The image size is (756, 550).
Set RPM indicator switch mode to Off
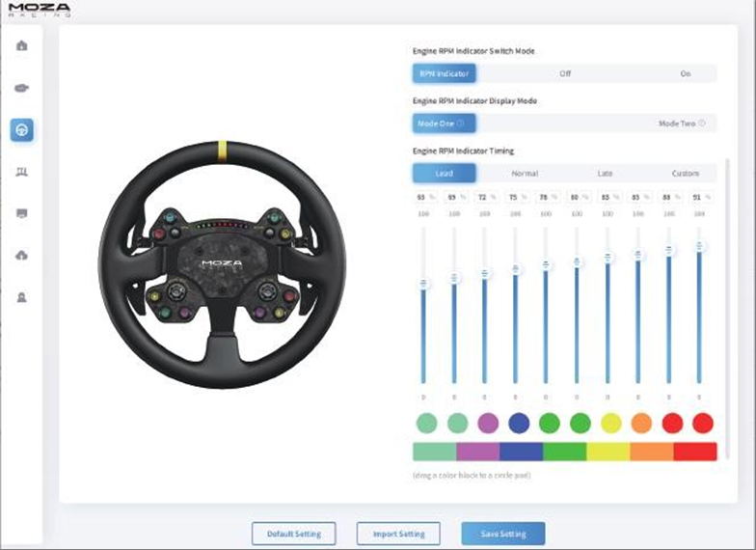565,73
